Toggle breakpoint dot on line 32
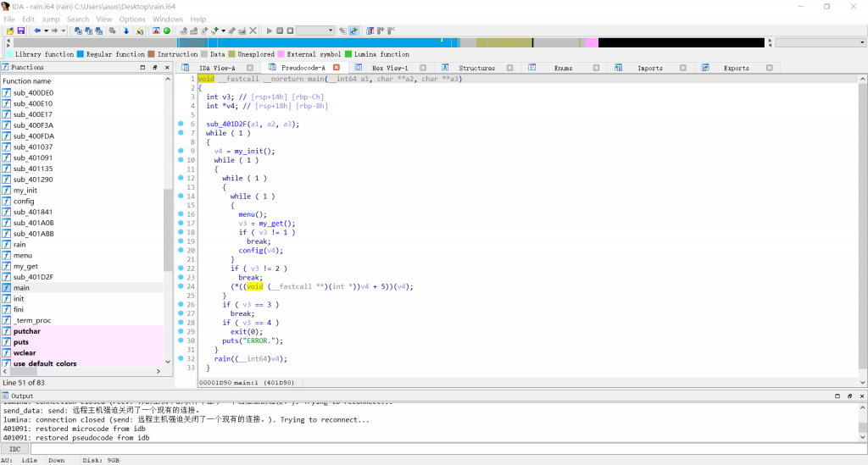 181,358
